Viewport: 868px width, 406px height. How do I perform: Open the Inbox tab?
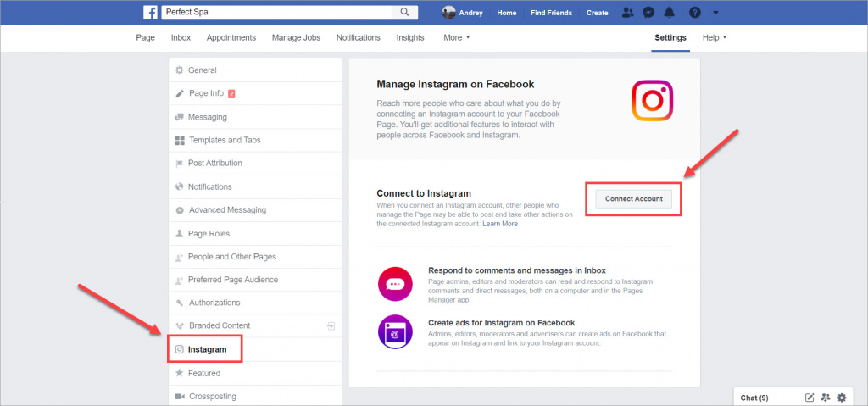coord(181,37)
